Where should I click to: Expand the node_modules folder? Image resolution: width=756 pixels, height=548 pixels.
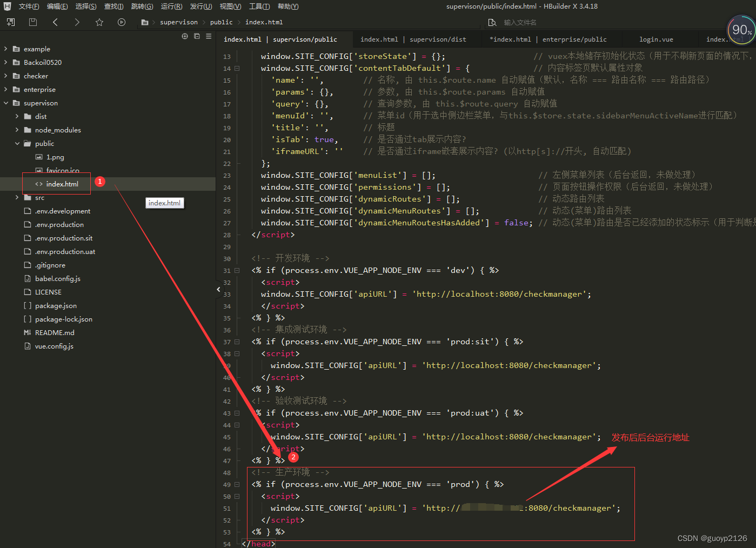click(17, 130)
